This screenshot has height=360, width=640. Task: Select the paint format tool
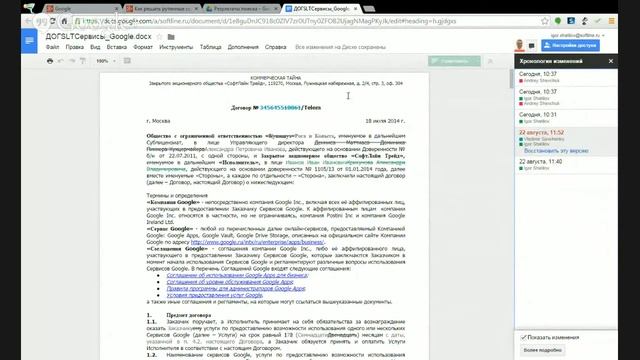(83, 61)
